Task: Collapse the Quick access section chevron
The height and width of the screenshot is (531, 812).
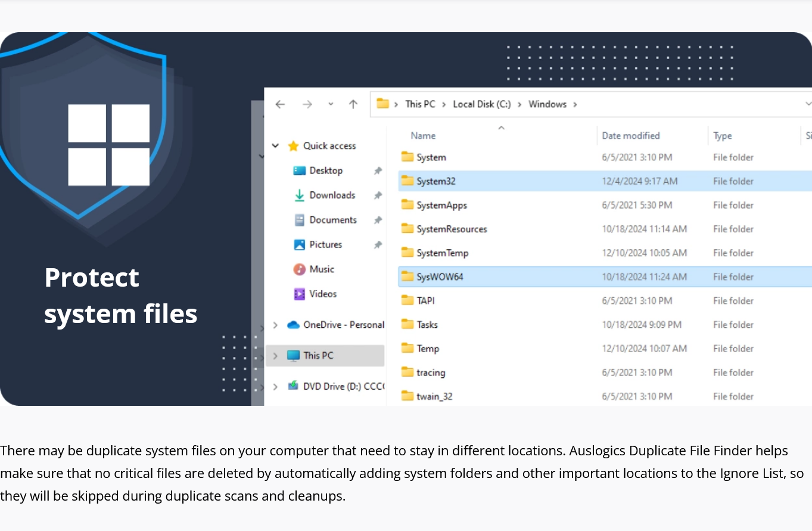Action: [x=275, y=145]
